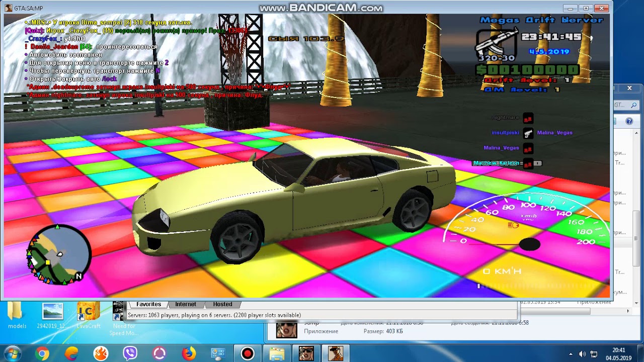Open Windows Explorer from the taskbar
This screenshot has width=644, height=362.
pos(277,353)
